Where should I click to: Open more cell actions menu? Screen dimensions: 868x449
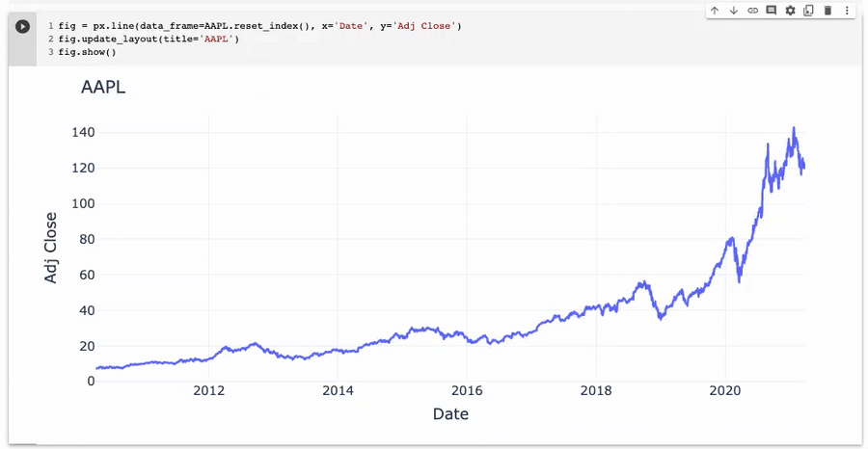(x=847, y=11)
